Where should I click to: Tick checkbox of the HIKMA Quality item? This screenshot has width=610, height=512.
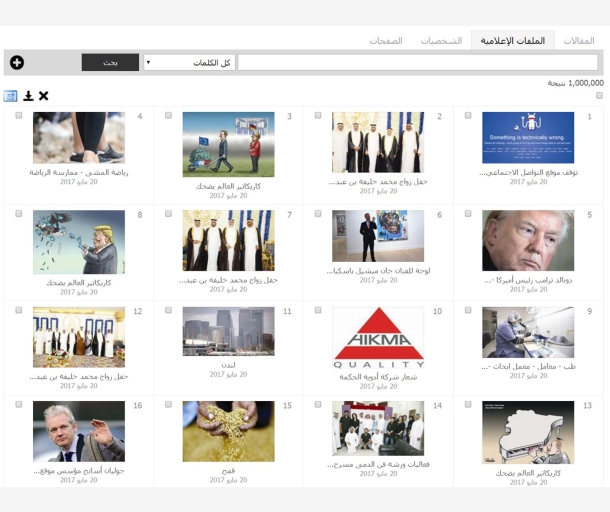coord(318,311)
